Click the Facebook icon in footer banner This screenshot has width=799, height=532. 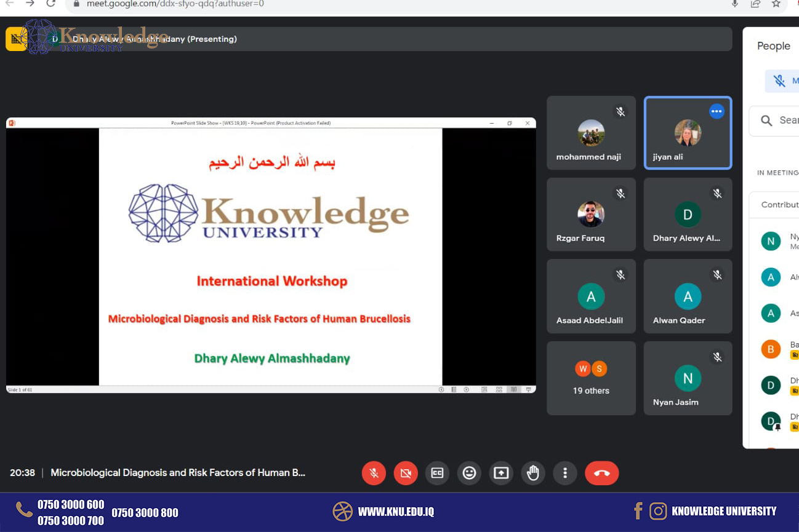click(x=638, y=510)
